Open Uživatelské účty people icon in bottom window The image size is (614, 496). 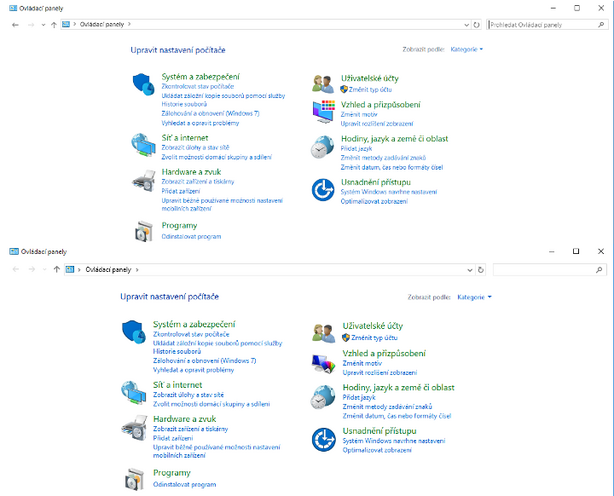[323, 333]
